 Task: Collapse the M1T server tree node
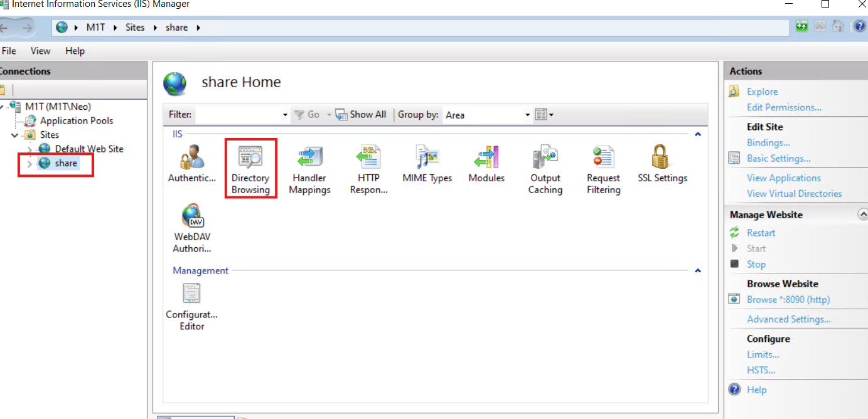click(3, 107)
